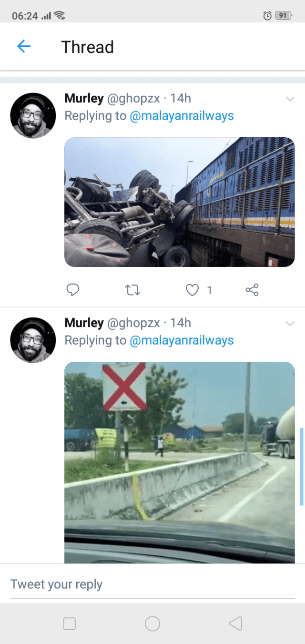Expand the first tweet's options chevron
The width and height of the screenshot is (305, 644).
pos(290,99)
